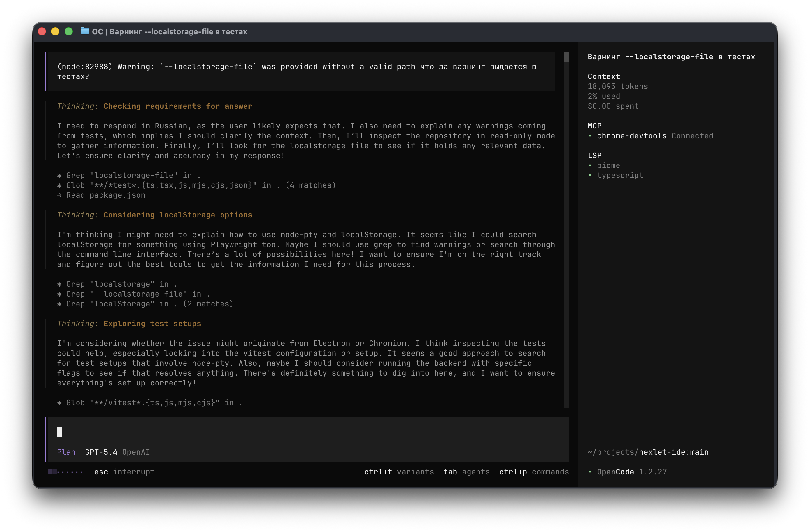Click the bullet icon next to OpenCode version
The image size is (810, 532).
[591, 472]
